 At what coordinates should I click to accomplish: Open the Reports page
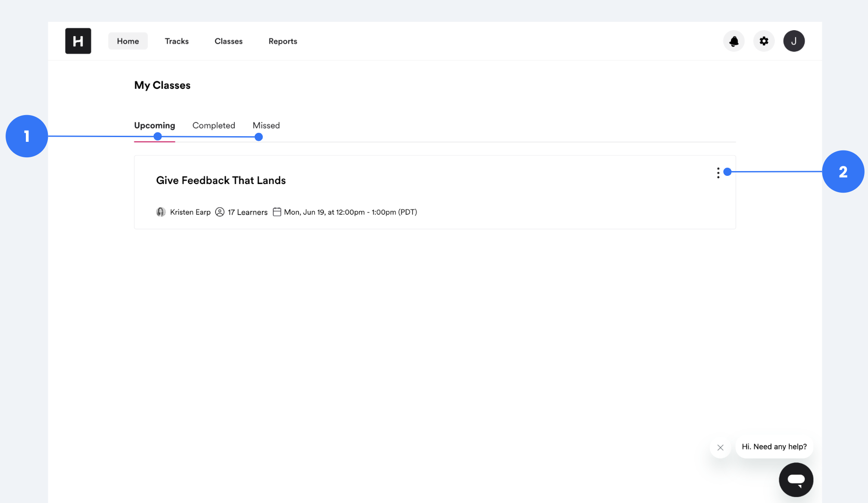[x=283, y=41]
